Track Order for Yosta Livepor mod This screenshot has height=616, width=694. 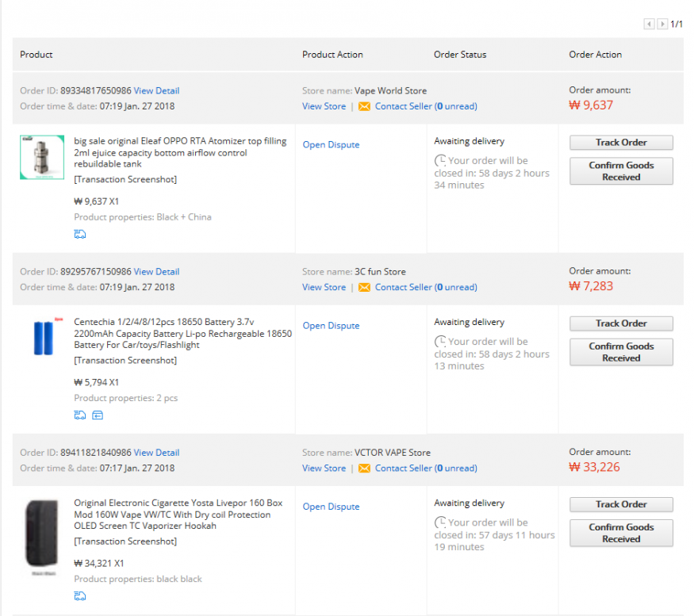(621, 504)
